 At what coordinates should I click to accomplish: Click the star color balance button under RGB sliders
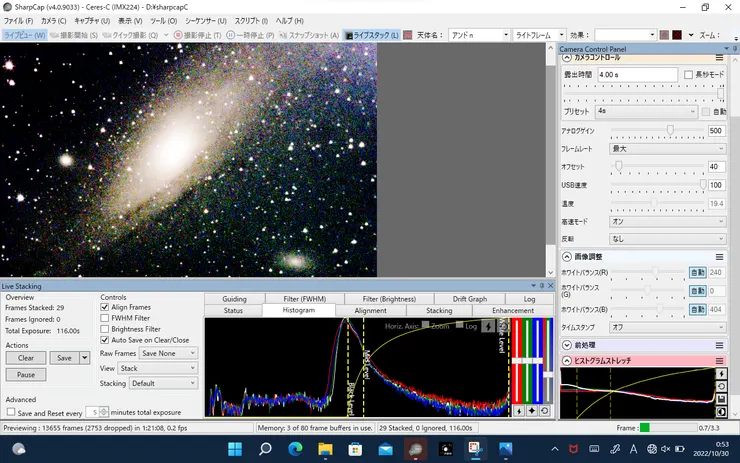coord(531,411)
